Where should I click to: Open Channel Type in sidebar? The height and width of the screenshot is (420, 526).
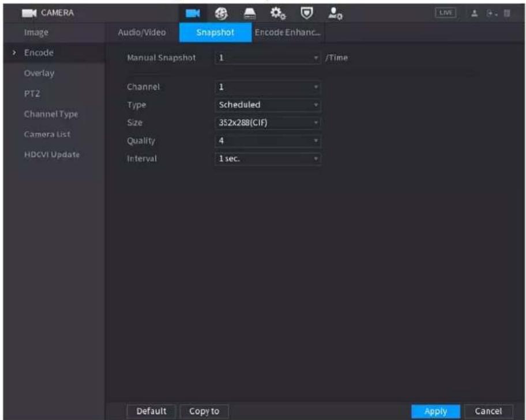click(x=51, y=114)
